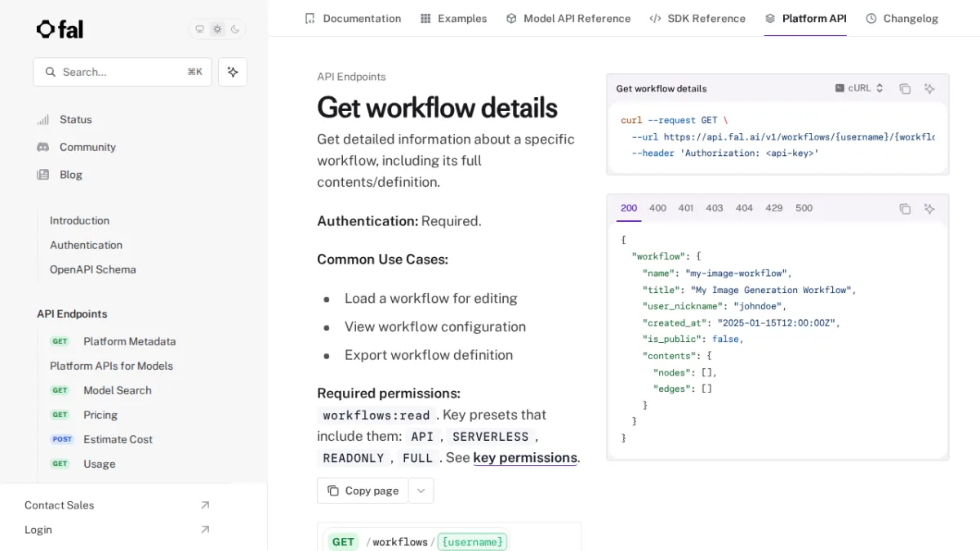Click the Examples grid icon

[x=425, y=18]
